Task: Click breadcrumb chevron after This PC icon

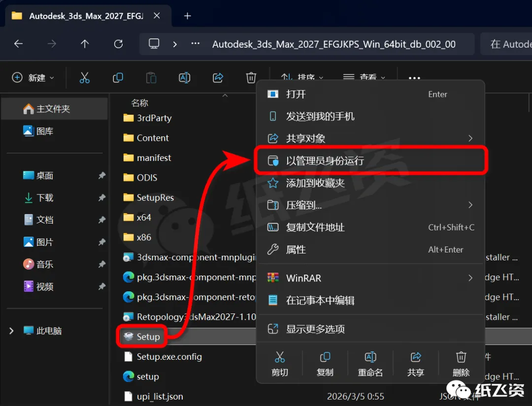Action: 175,44
